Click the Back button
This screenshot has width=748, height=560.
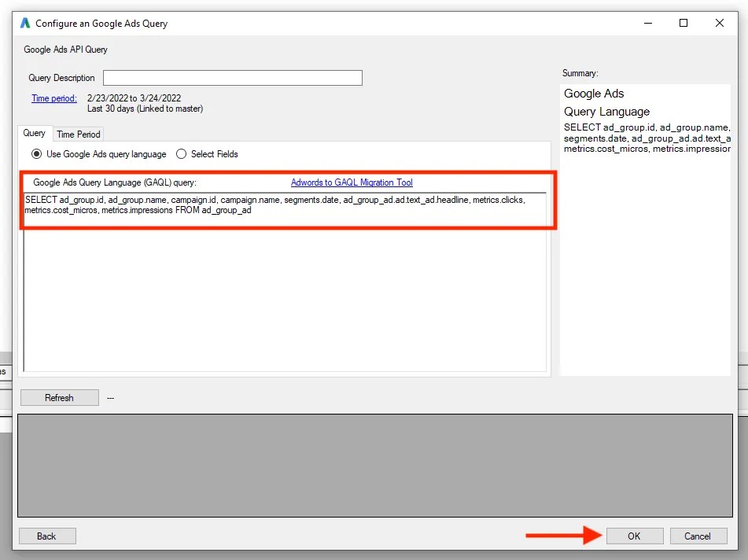point(46,536)
